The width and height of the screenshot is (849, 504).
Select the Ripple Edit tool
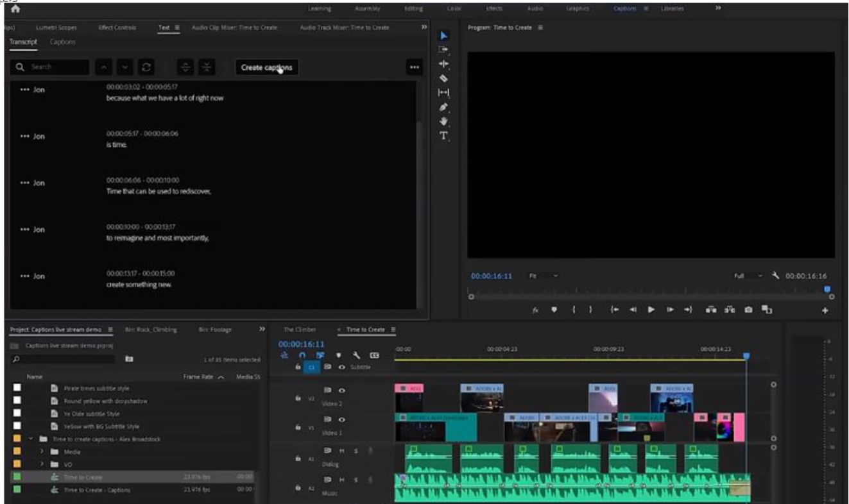coord(443,63)
